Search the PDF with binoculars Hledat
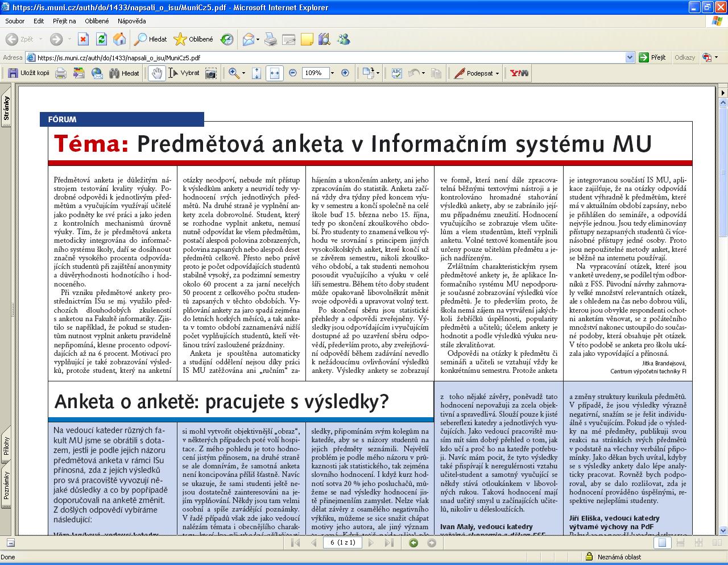The image size is (728, 565). 124,73
